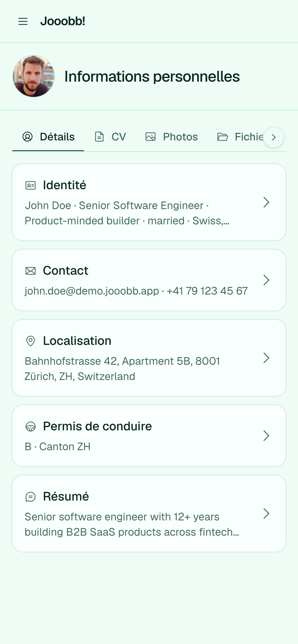Select the Détails tab
This screenshot has width=298, height=644.
click(48, 137)
